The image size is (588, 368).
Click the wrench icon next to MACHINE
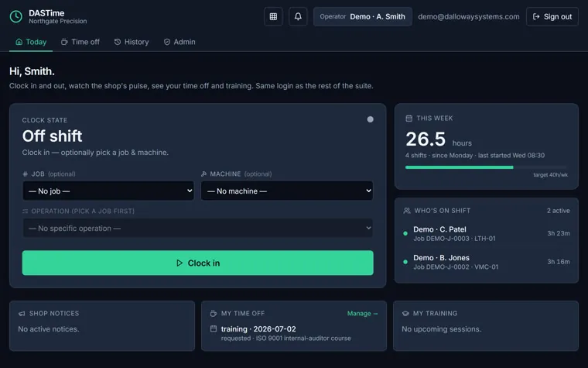pos(204,174)
